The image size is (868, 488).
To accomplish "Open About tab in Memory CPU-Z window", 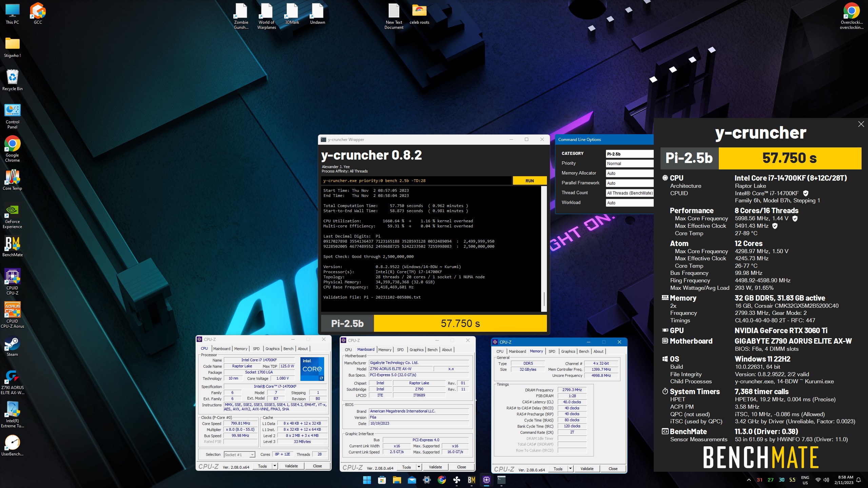I will tap(598, 351).
